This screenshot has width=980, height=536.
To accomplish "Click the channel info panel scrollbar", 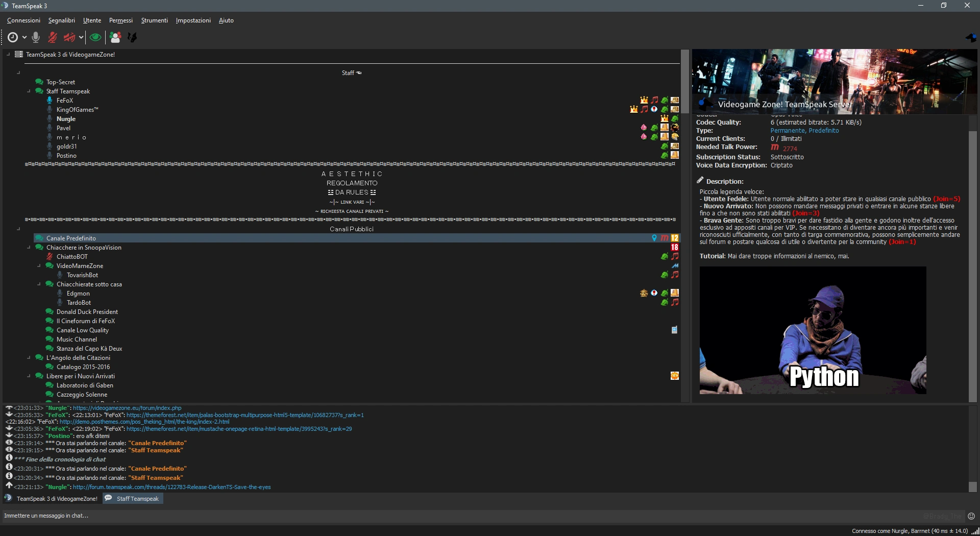I will [x=973, y=265].
